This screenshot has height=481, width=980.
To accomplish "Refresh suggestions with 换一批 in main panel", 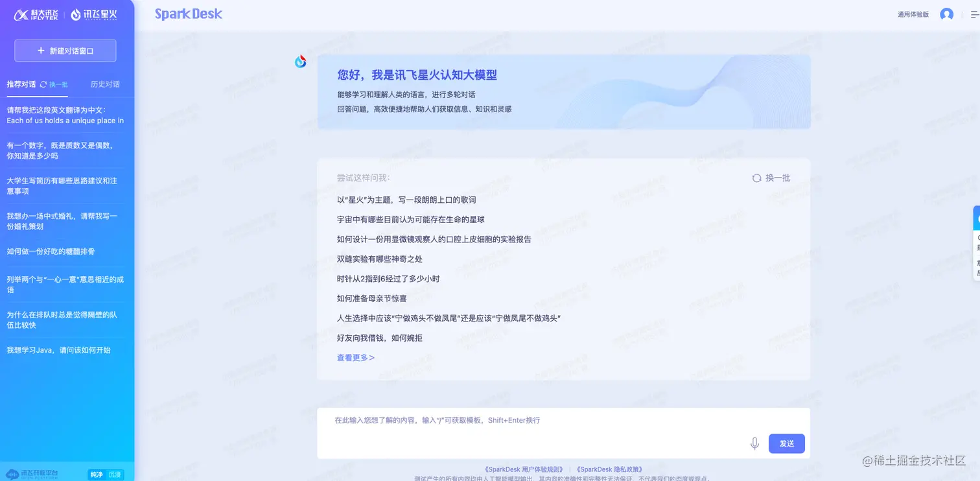I will 771,178.
